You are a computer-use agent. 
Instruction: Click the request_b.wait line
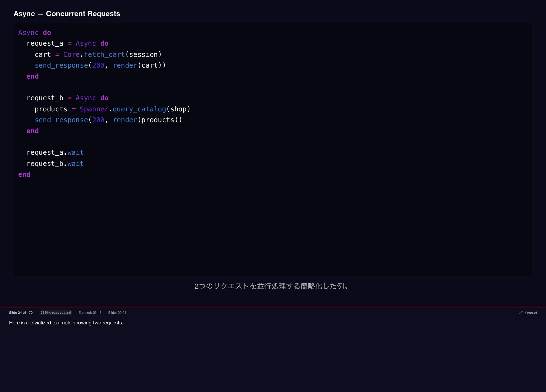tap(55, 164)
